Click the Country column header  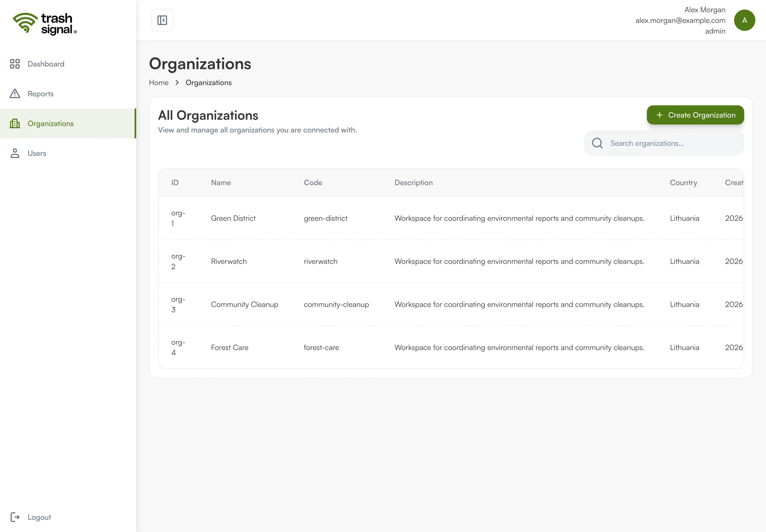[x=683, y=183]
